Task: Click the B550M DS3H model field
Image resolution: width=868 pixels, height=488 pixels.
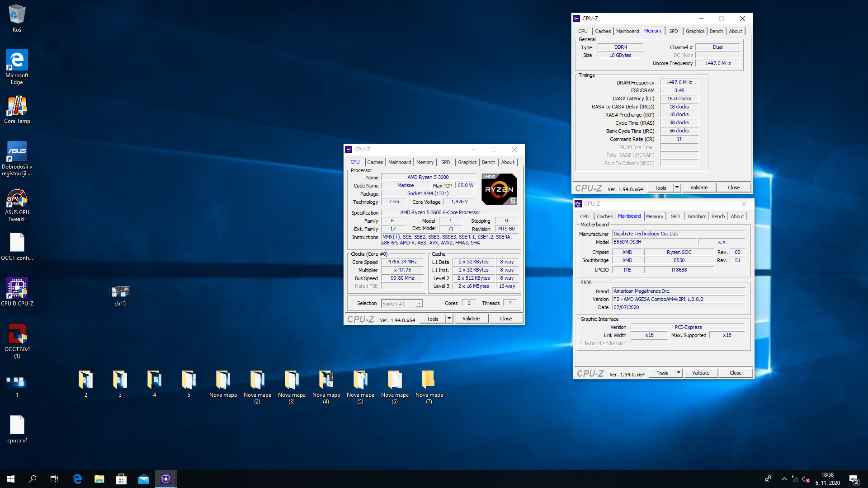Action: pos(654,242)
